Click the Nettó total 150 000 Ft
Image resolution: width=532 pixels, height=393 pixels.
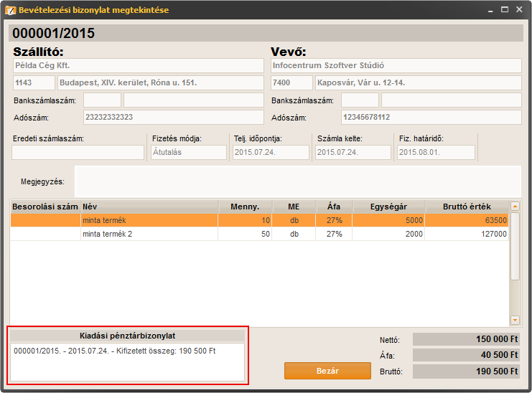click(x=466, y=339)
